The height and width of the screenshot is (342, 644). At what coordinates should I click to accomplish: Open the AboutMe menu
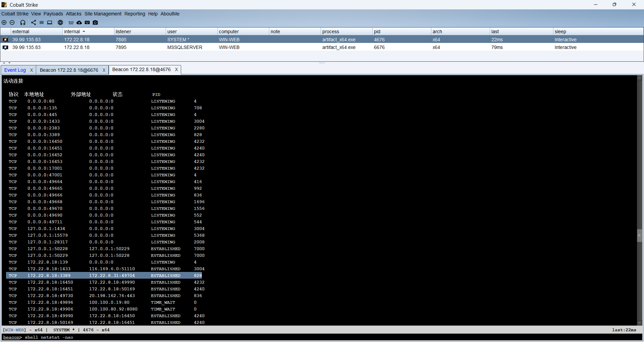click(170, 14)
